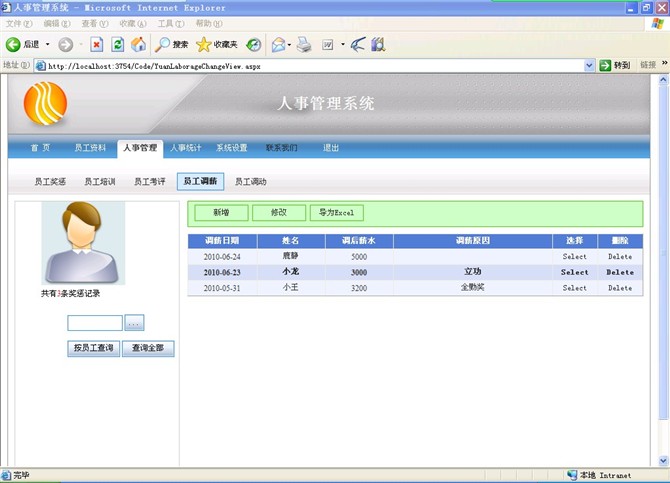Expand the address bar URL dropdown
Screen dimensions: 670x483
pyautogui.click(x=589, y=65)
